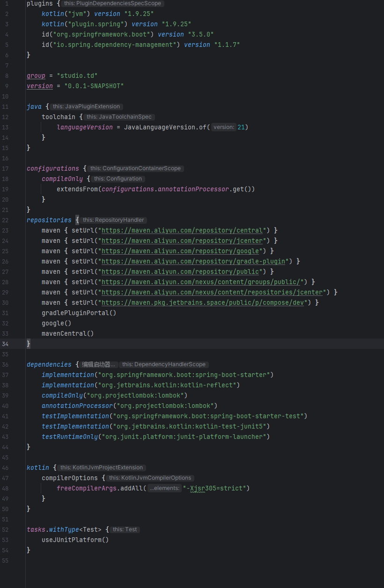Open the aliyun repository/public URL link
This screenshot has width=384, height=588.
(180, 271)
